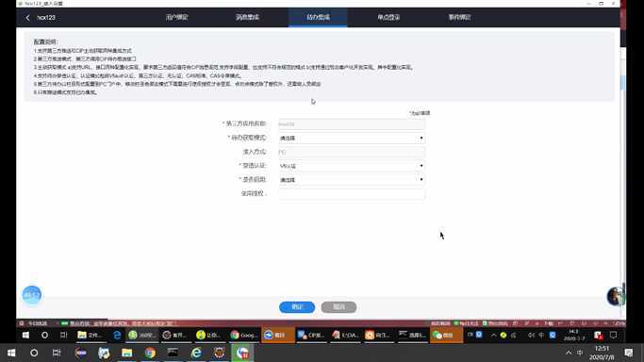Open the 单点登录 tab
Image resolution: width=644 pixels, height=362 pixels.
click(388, 17)
